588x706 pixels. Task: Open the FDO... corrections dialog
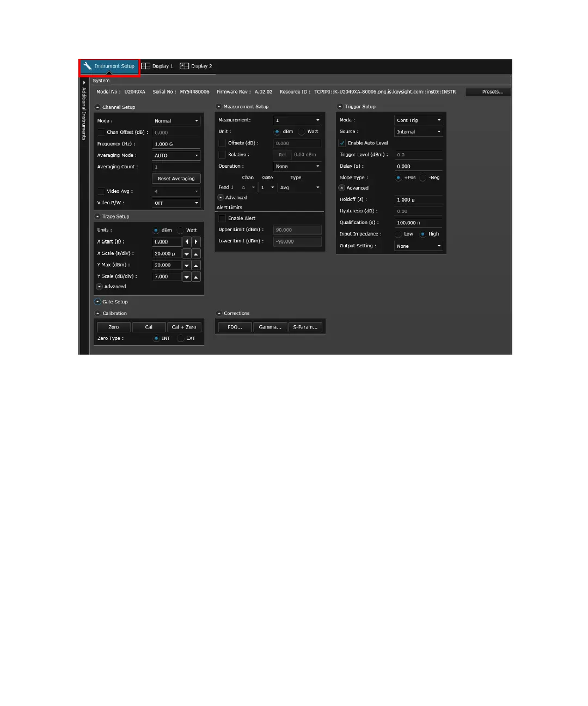point(235,327)
